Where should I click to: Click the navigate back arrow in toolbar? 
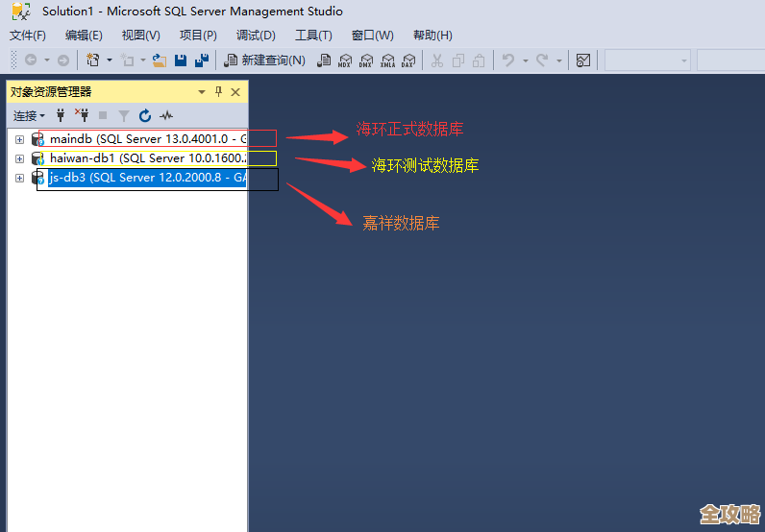pyautogui.click(x=31, y=60)
